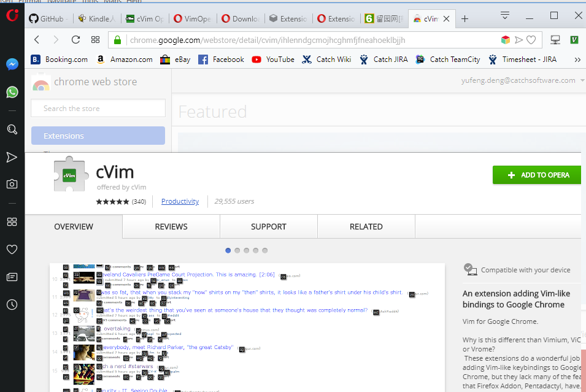Viewport: 586px width, 392px height.
Task: Switch to the cVim Options tab
Action: [x=145, y=18]
